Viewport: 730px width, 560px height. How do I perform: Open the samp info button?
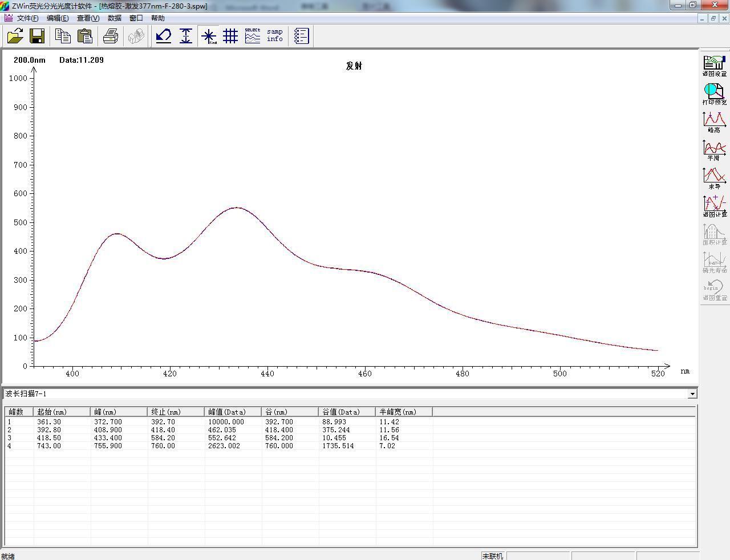[275, 36]
